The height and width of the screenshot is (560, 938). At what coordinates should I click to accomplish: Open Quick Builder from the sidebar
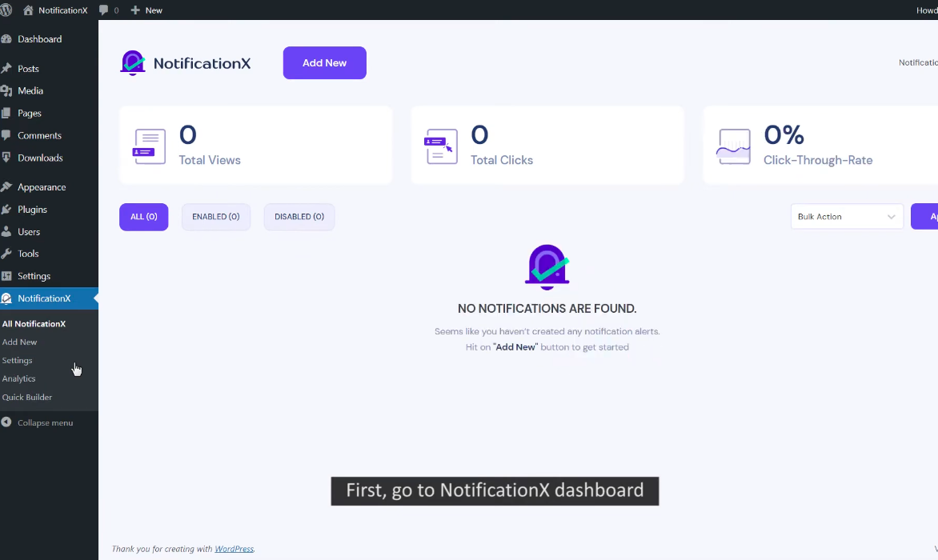tap(27, 397)
